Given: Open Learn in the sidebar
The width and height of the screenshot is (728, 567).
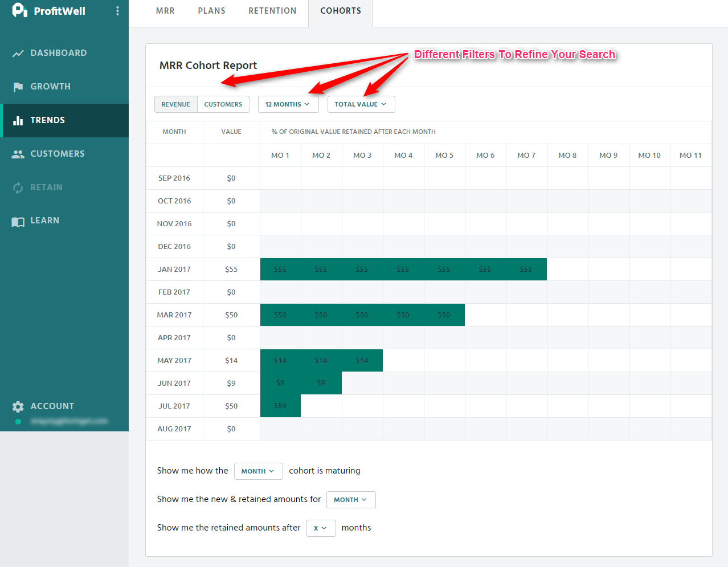Looking at the screenshot, I should coord(64,221).
